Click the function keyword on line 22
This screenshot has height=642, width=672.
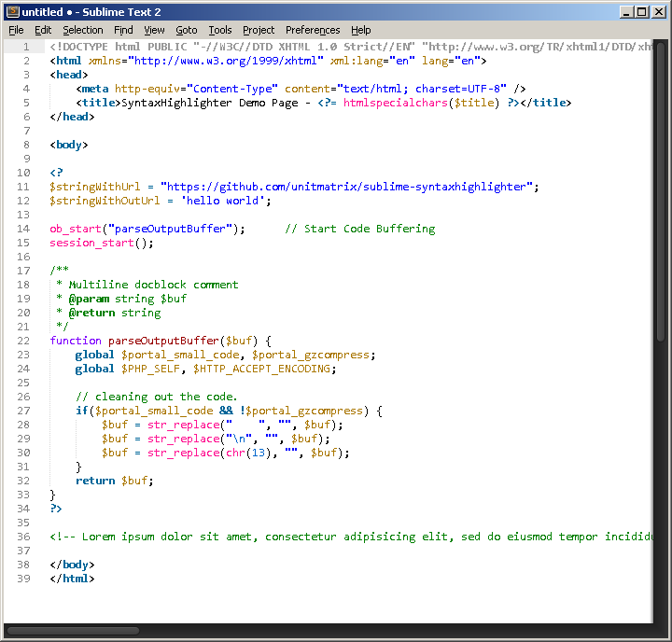pos(76,341)
